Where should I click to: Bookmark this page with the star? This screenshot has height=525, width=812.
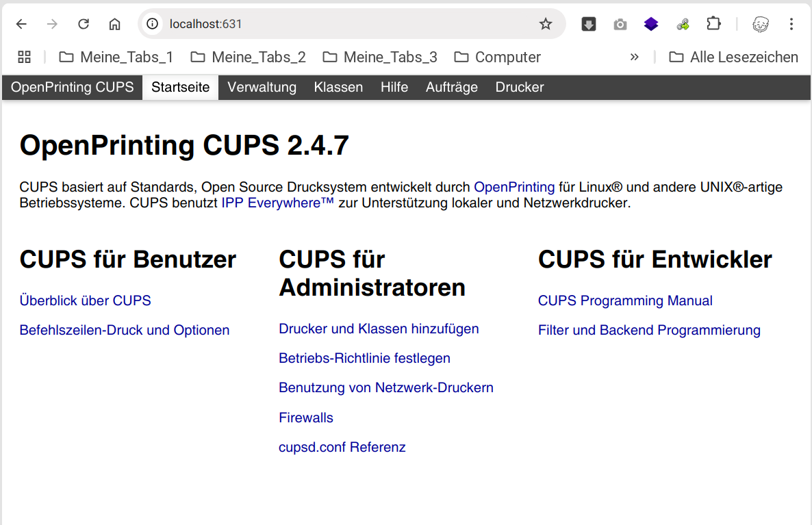coord(545,24)
